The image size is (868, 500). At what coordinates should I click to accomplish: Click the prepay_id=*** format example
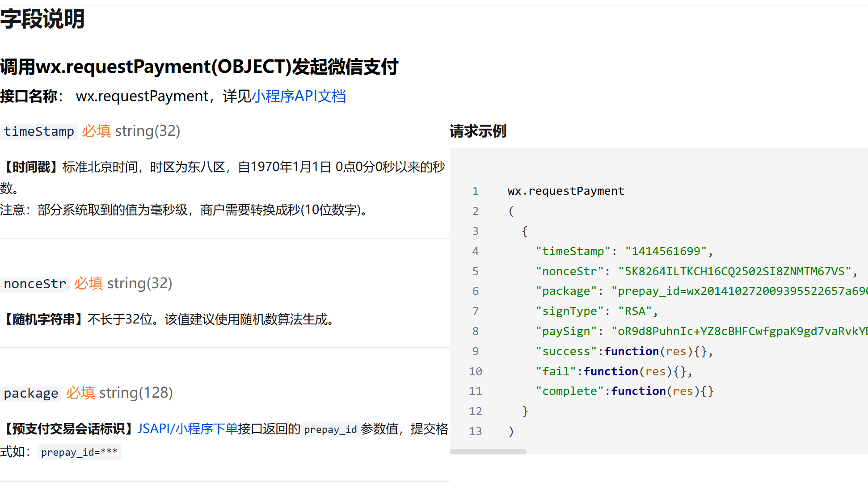pyautogui.click(x=79, y=452)
